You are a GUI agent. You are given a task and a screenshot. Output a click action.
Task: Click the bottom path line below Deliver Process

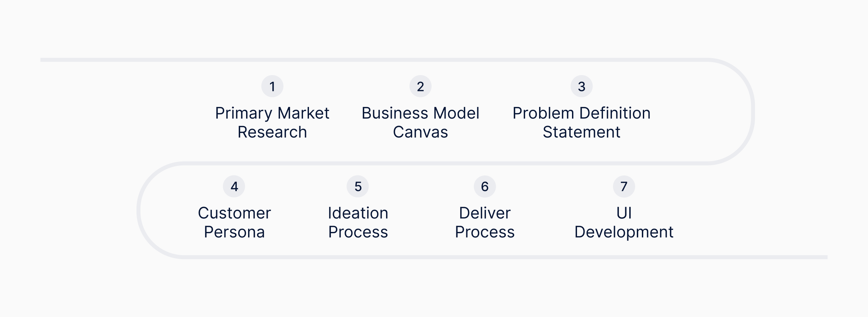pos(485,257)
